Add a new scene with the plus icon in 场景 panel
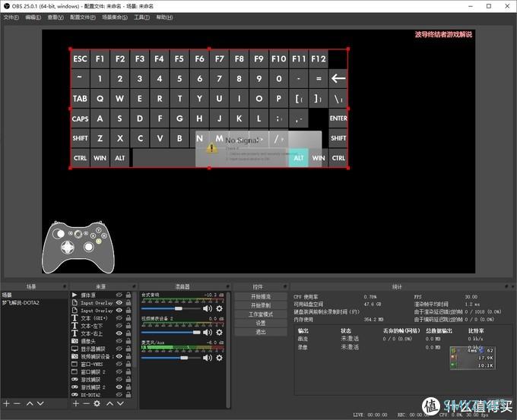 6,403
